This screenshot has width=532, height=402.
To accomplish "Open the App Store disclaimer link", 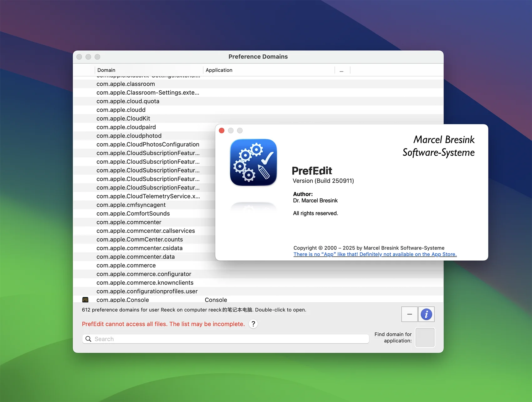I will 375,254.
